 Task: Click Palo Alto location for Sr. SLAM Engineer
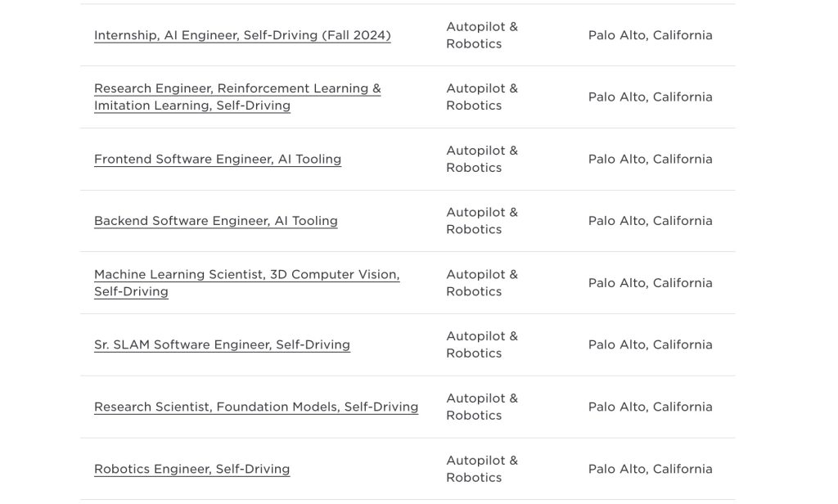pyautogui.click(x=650, y=344)
